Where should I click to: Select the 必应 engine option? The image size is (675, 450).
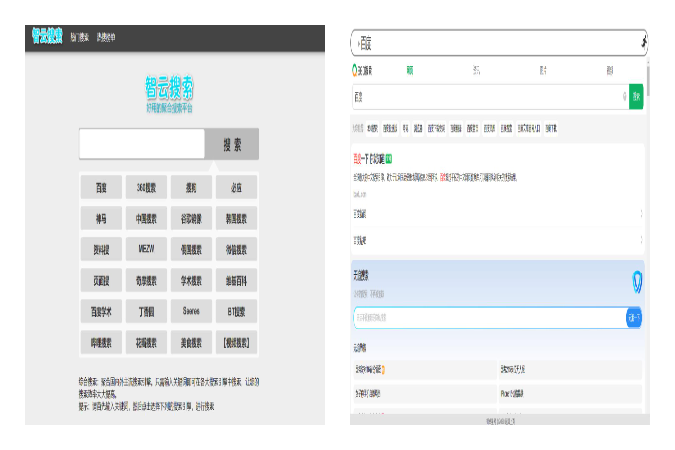point(236,187)
